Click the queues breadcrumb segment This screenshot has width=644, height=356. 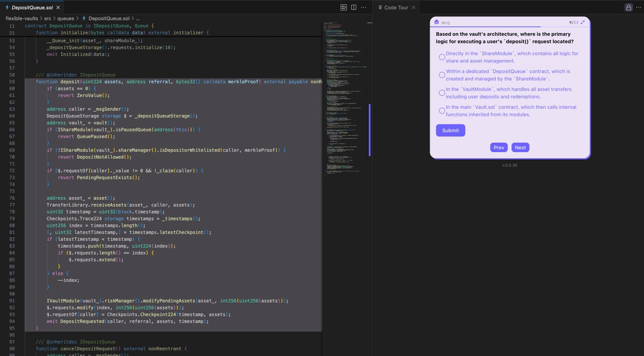pyautogui.click(x=65, y=19)
